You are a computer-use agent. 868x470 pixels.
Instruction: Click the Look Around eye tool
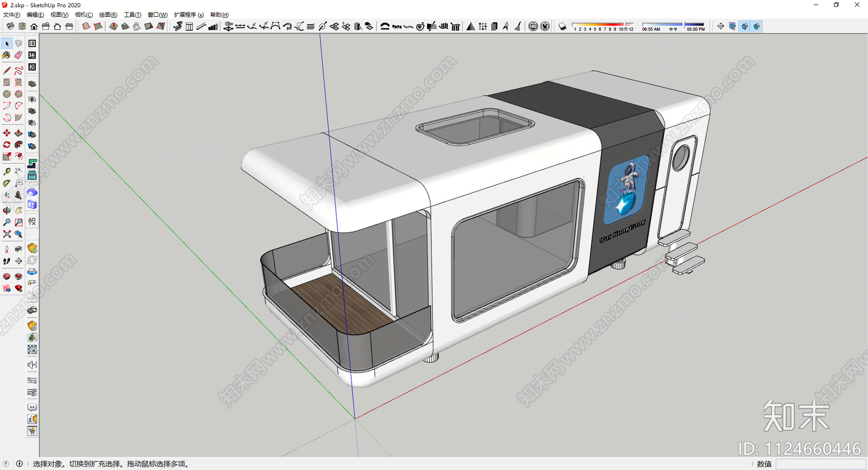coord(18,249)
